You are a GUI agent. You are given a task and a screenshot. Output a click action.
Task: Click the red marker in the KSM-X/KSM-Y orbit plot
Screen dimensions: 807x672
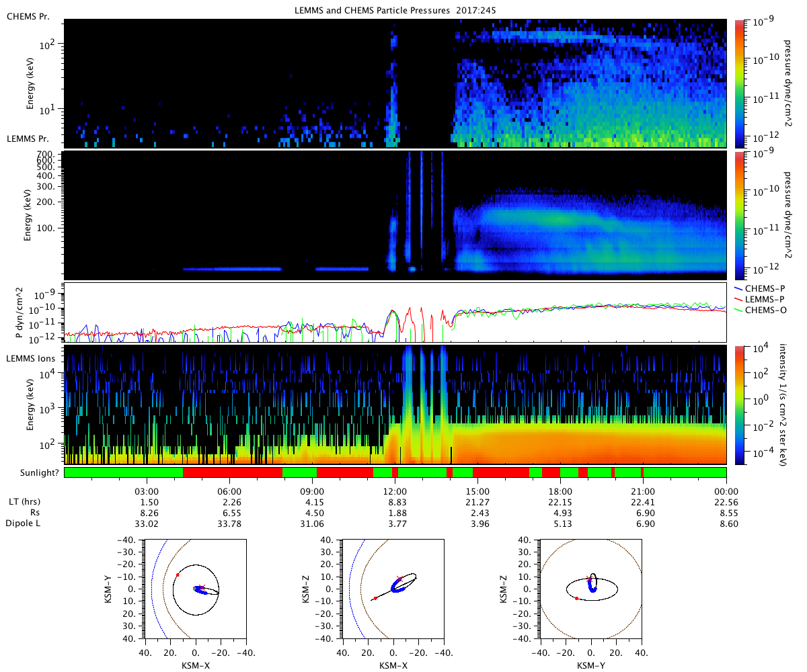click(x=177, y=575)
